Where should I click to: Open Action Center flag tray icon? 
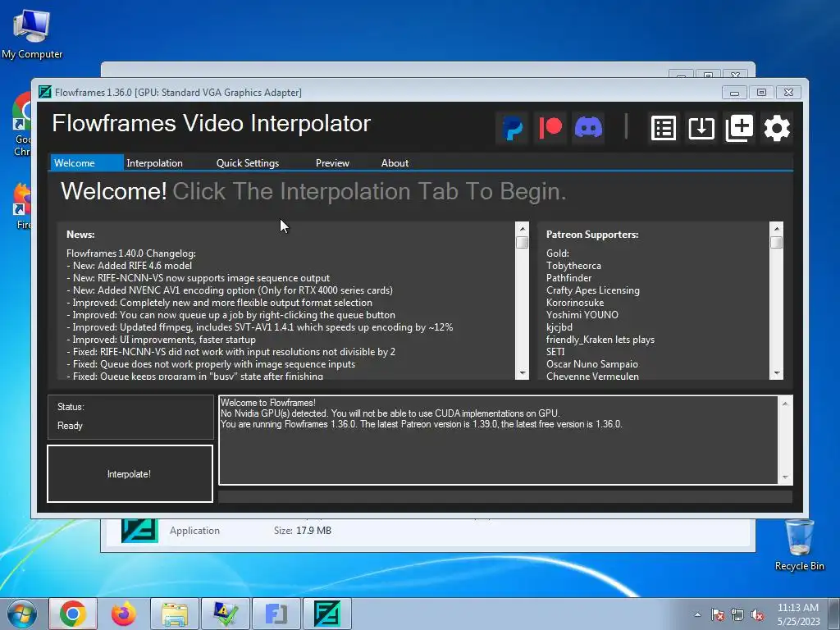[718, 614]
